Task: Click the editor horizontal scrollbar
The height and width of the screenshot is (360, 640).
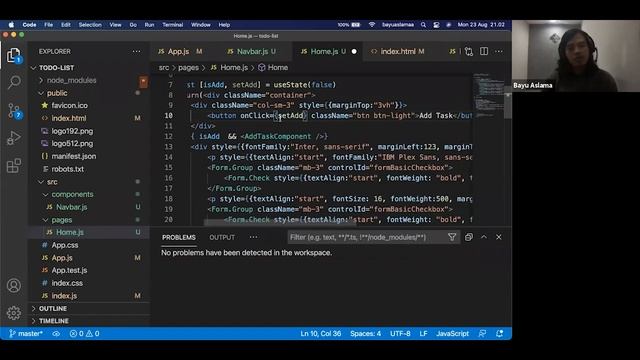Action: [x=280, y=223]
